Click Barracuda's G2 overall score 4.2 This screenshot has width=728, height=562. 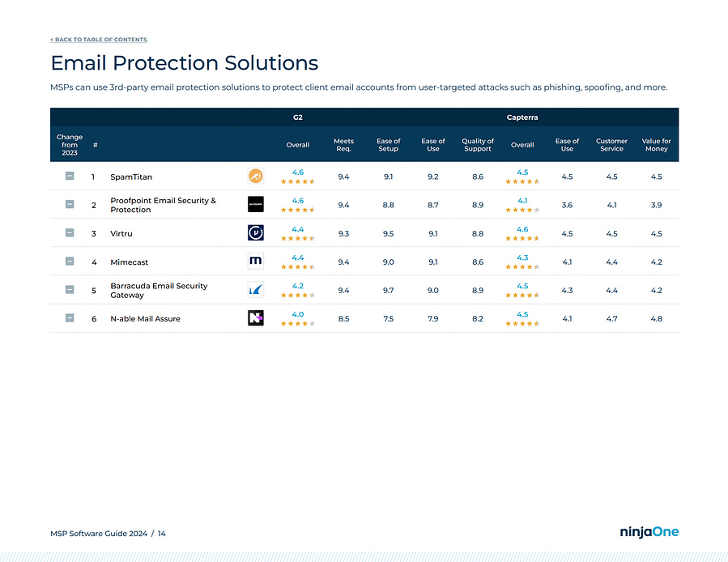pos(298,286)
